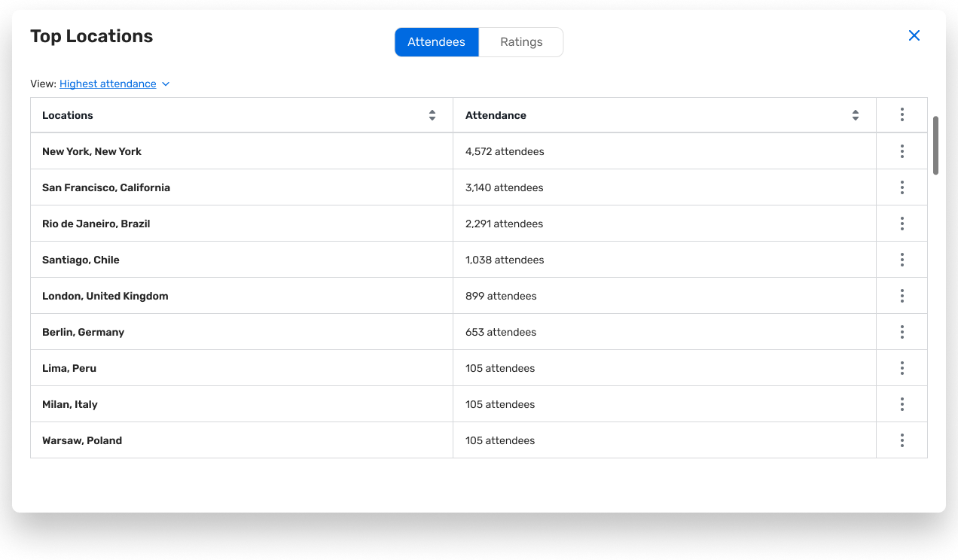958x560 pixels.
Task: Open row actions for Santiago, Chile
Action: coord(902,260)
